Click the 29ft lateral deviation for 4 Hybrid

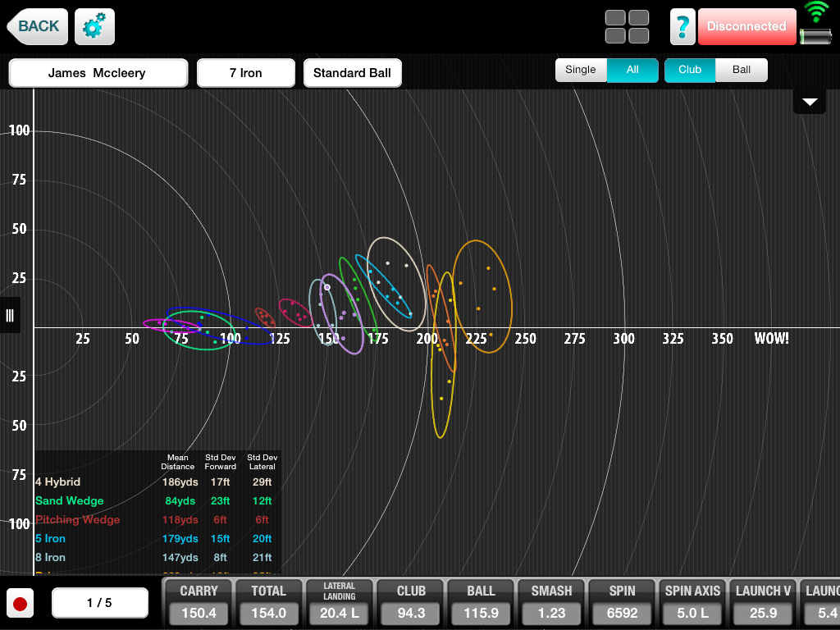[x=262, y=482]
